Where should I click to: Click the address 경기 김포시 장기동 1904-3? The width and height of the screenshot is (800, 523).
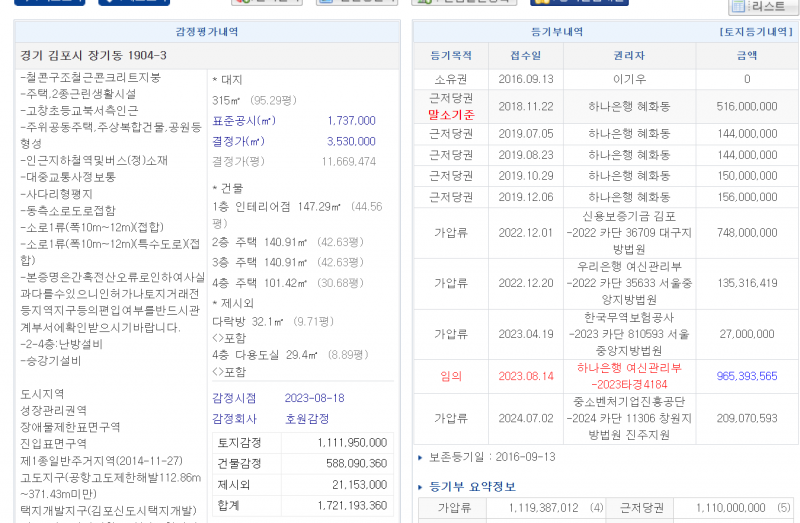[x=93, y=55]
